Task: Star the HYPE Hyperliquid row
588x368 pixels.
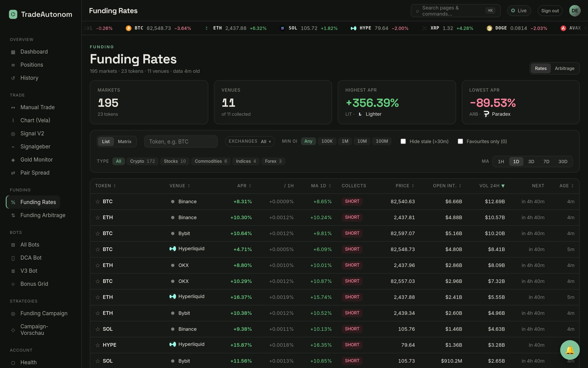Action: point(98,345)
